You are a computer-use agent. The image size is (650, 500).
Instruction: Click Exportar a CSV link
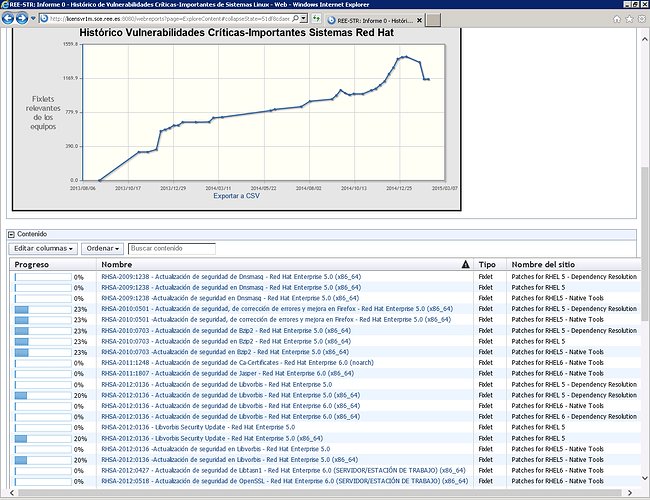click(x=236, y=196)
